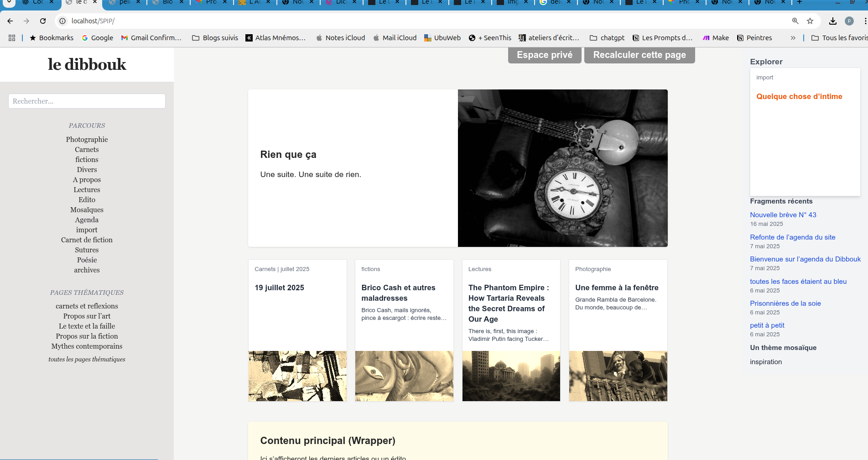The image size is (868, 460).
Task: Open the apps grid in bookmarks bar
Action: point(12,38)
